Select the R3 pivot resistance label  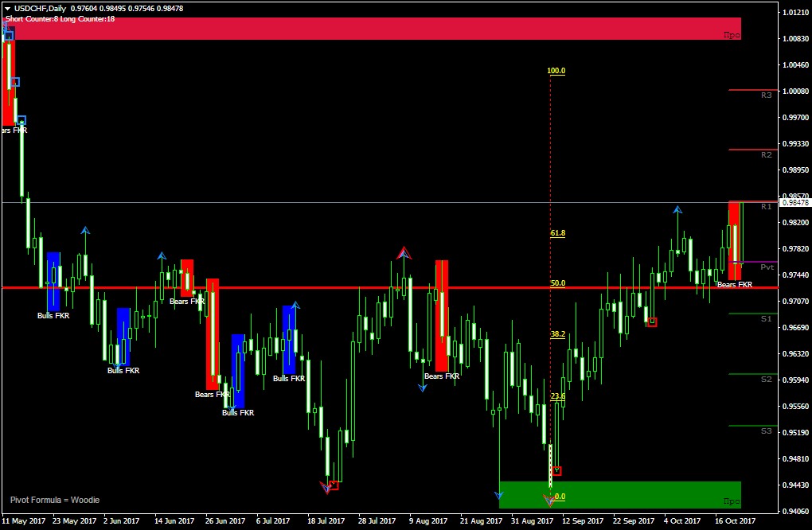[767, 95]
